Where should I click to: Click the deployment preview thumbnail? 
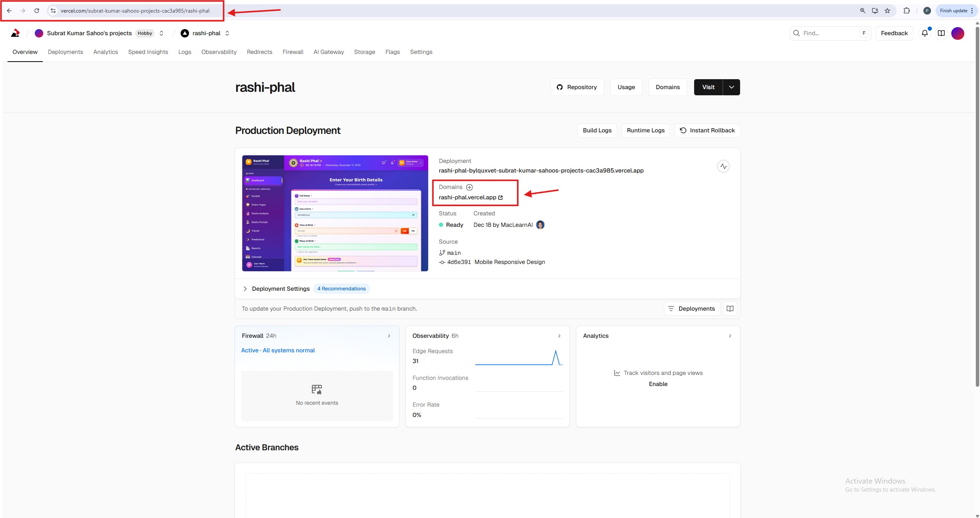point(335,213)
